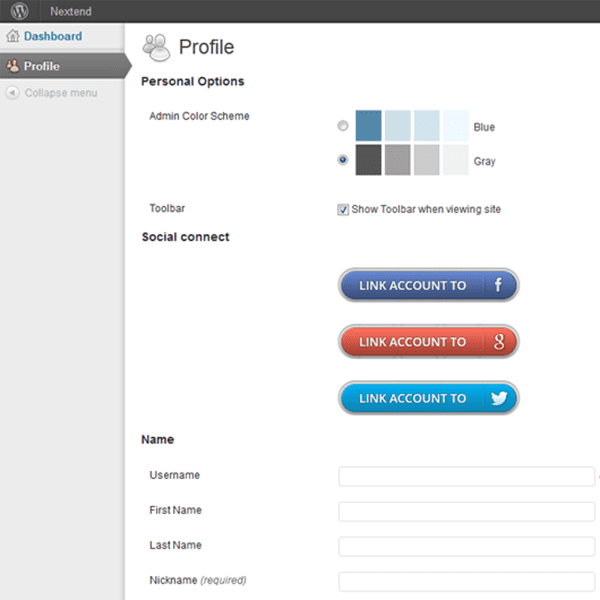Focus the First Name input field
Image resolution: width=600 pixels, height=600 pixels.
467,512
